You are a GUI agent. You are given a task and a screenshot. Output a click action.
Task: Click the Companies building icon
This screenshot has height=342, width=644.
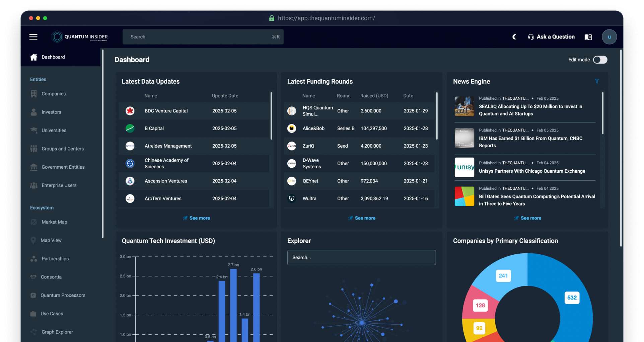click(33, 94)
